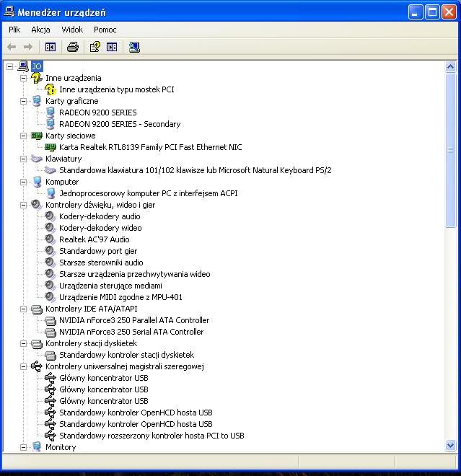The width and height of the screenshot is (461, 476).
Task: Click the computer icon beside JO root node
Action: click(23, 66)
